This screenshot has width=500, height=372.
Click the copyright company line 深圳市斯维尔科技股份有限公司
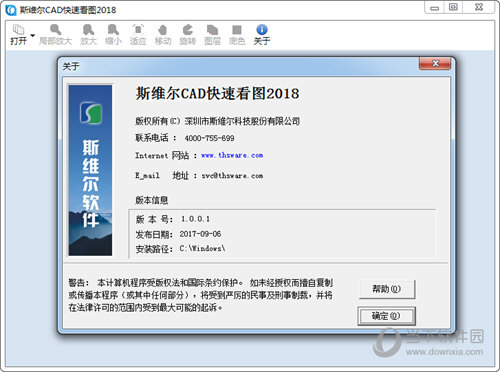coord(242,121)
